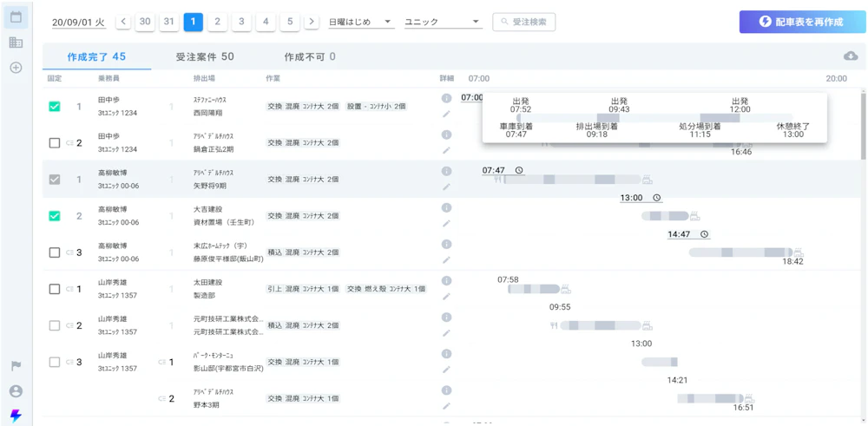Open the calendar view in the sidebar
This screenshot has width=868, height=426.
pyautogui.click(x=16, y=17)
